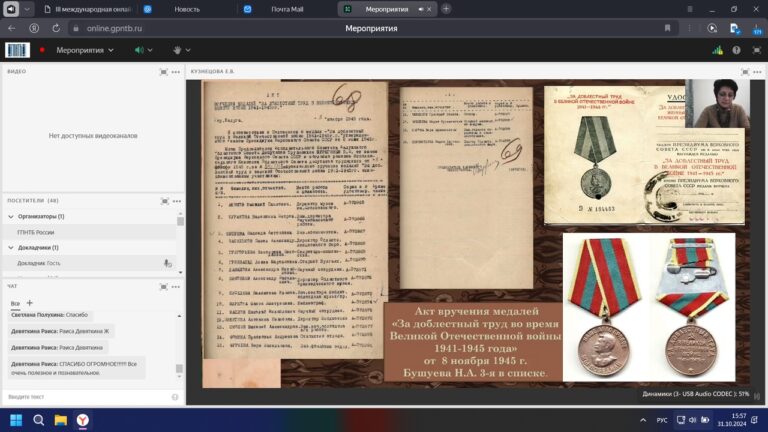Switch to the Почта Mail browser tab
Image resolution: width=768 pixels, height=432 pixels.
pyautogui.click(x=276, y=8)
